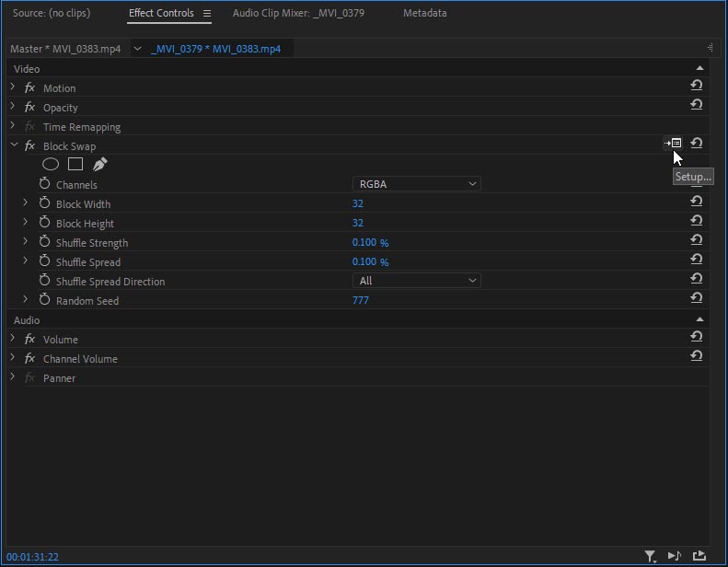The height and width of the screenshot is (567, 728).
Task: Click the export icon at bottom right
Action: (699, 556)
